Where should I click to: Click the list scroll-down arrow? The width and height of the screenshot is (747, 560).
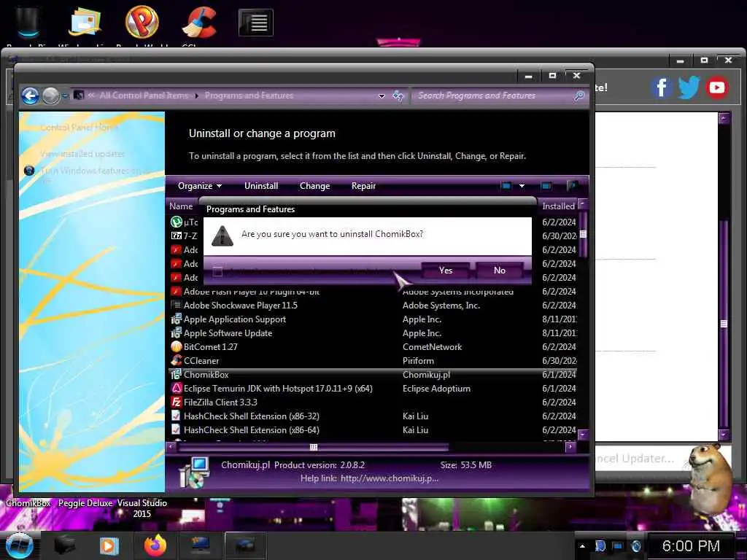(582, 435)
